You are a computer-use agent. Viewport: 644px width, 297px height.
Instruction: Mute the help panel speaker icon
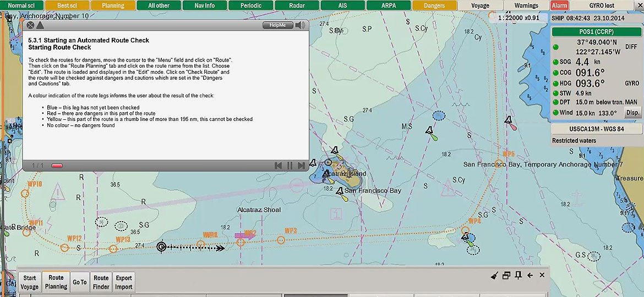coord(300,25)
